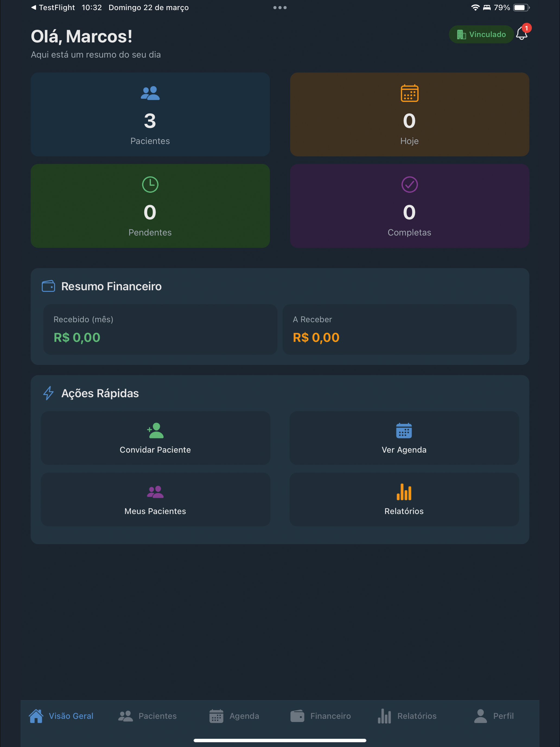Click the clock icon in Pendentes card
Screen dimensions: 560x747
coord(150,184)
